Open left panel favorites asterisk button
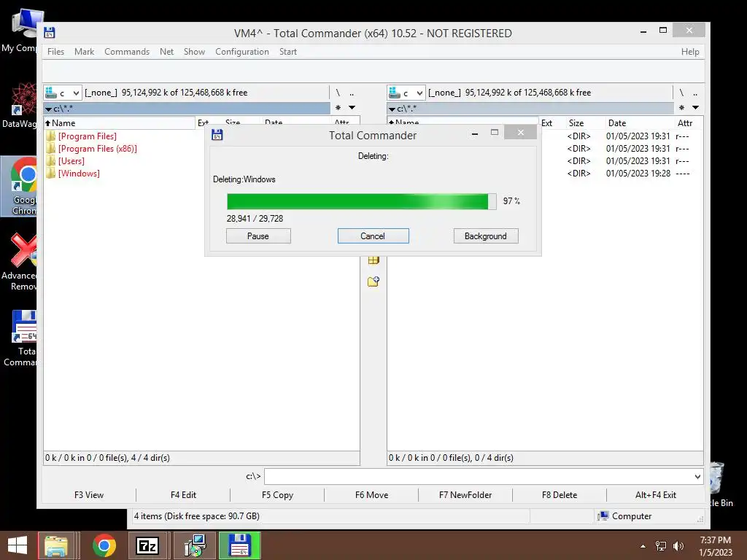Screen dimensions: 747x560 338,108
